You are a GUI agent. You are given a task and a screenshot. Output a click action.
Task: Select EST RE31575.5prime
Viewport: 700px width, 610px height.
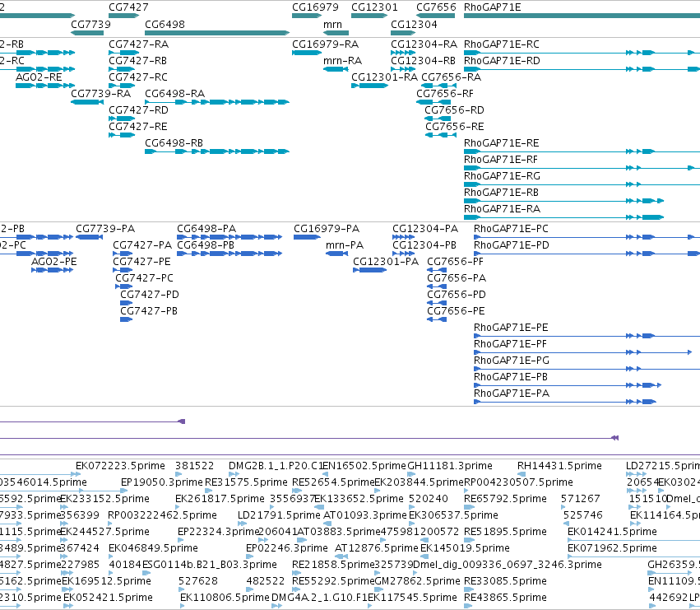click(246, 482)
